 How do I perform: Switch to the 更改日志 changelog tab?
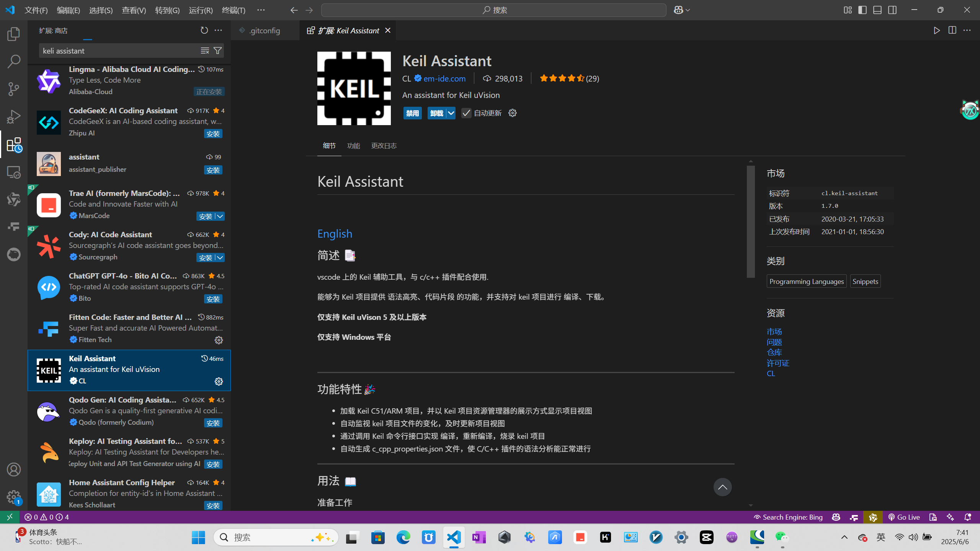point(384,146)
